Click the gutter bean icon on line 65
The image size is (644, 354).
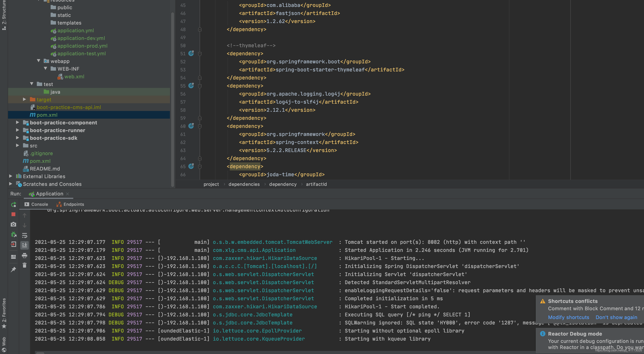(191, 166)
